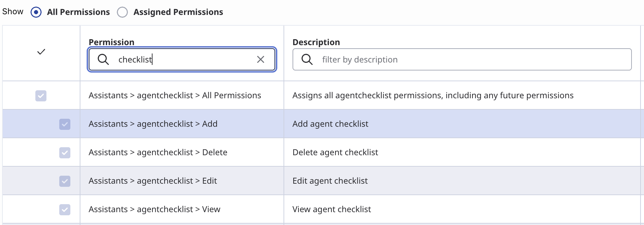Select the agentchecklist All Permissions row name

pos(175,95)
